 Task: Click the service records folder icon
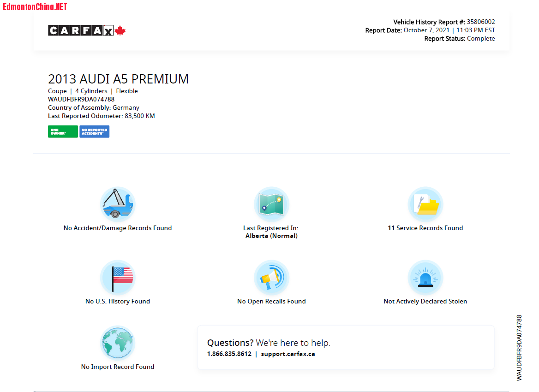[425, 204]
